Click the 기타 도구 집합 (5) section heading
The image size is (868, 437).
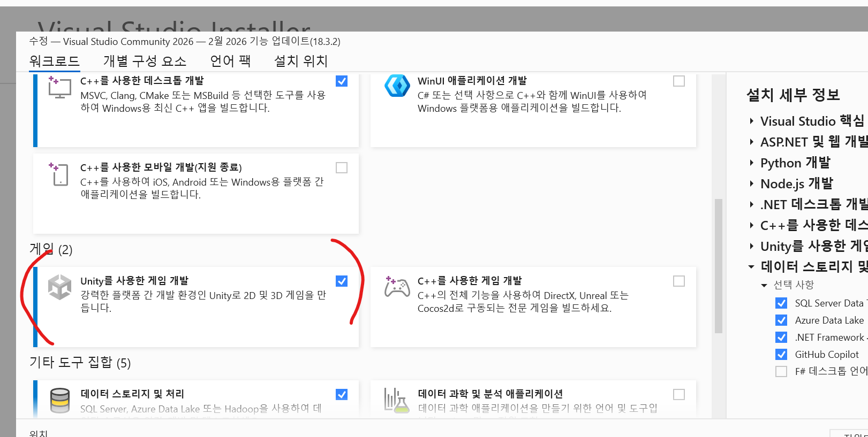pos(80,363)
